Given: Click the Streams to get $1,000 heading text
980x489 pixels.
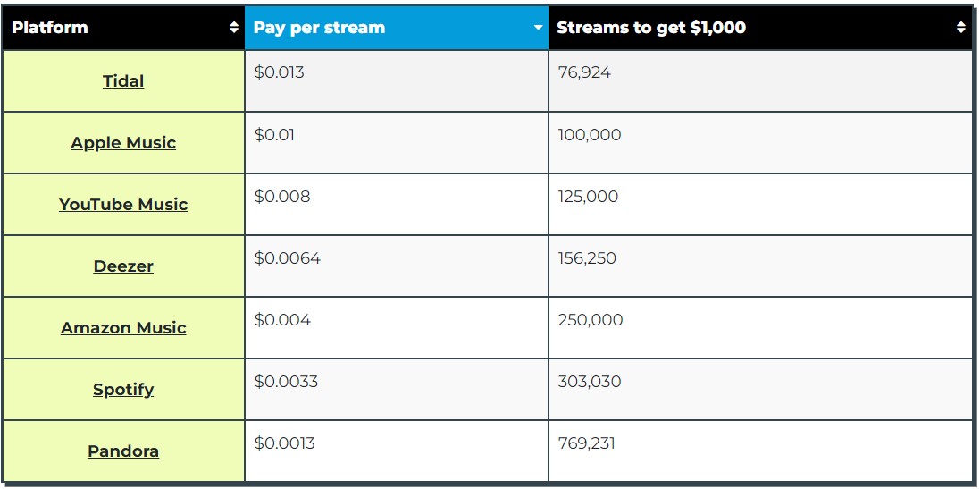Looking at the screenshot, I should [x=650, y=27].
